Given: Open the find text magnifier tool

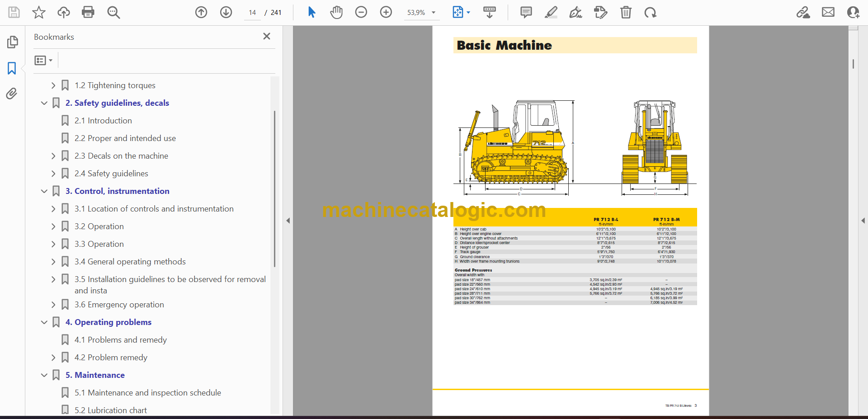Looking at the screenshot, I should pos(113,12).
